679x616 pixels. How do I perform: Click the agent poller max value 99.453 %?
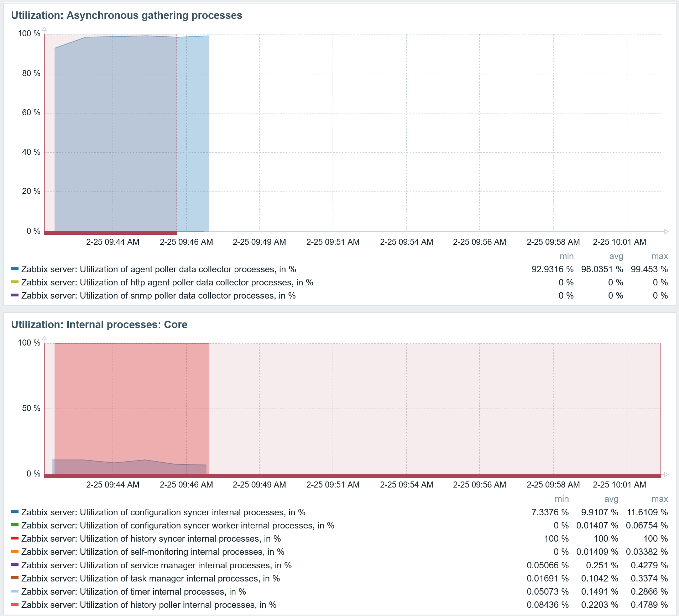point(649,269)
